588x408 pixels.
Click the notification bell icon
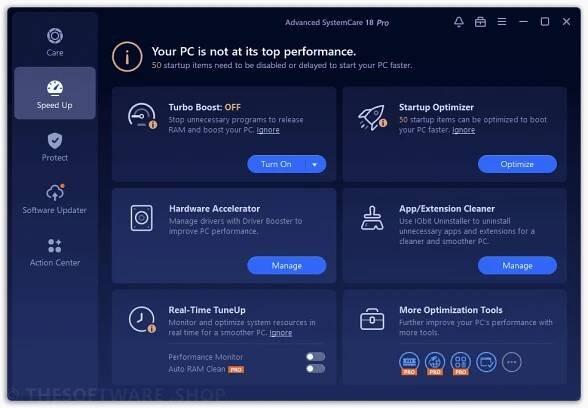(459, 22)
